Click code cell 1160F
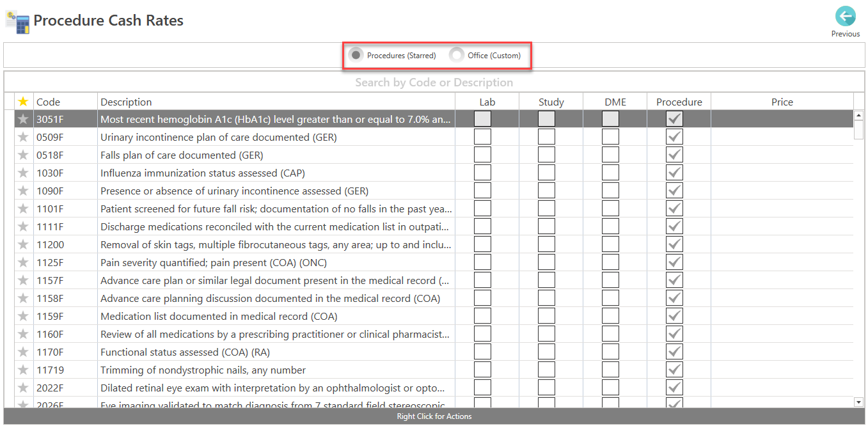This screenshot has width=868, height=426. coord(65,334)
